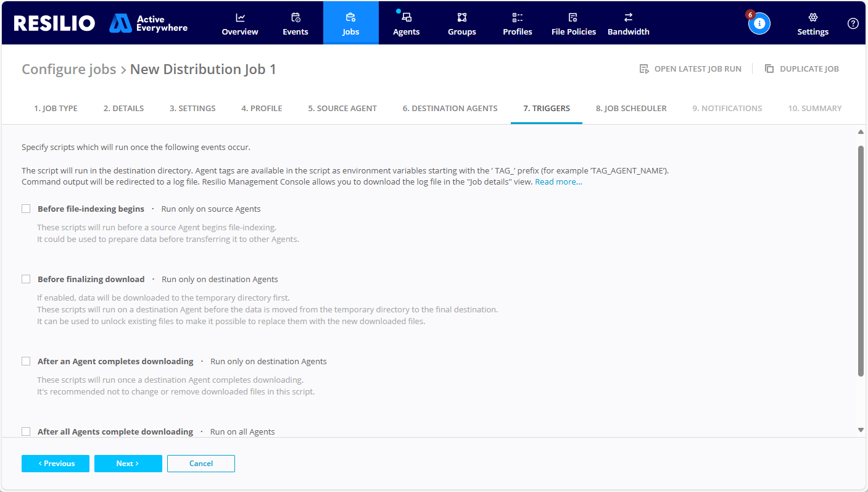This screenshot has width=868, height=492.
Task: Open Profiles icon in navbar
Action: pyautogui.click(x=518, y=18)
